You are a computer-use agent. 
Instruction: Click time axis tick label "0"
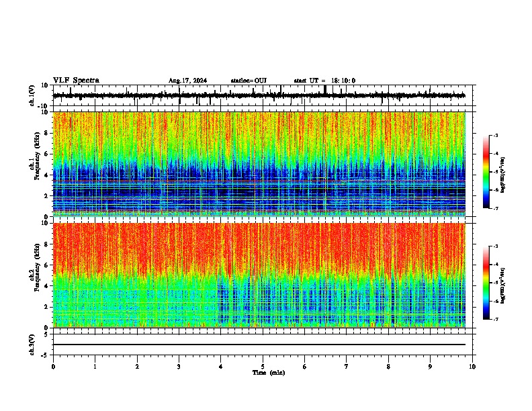[x=53, y=367]
